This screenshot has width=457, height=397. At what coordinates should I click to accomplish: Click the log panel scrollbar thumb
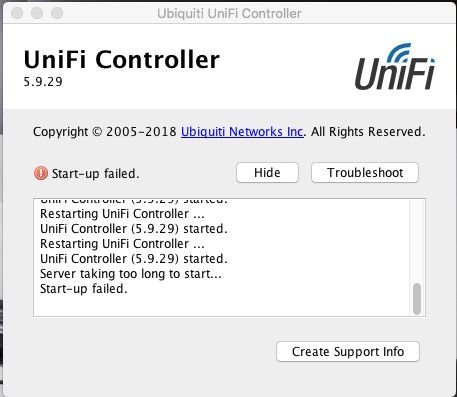point(417,299)
